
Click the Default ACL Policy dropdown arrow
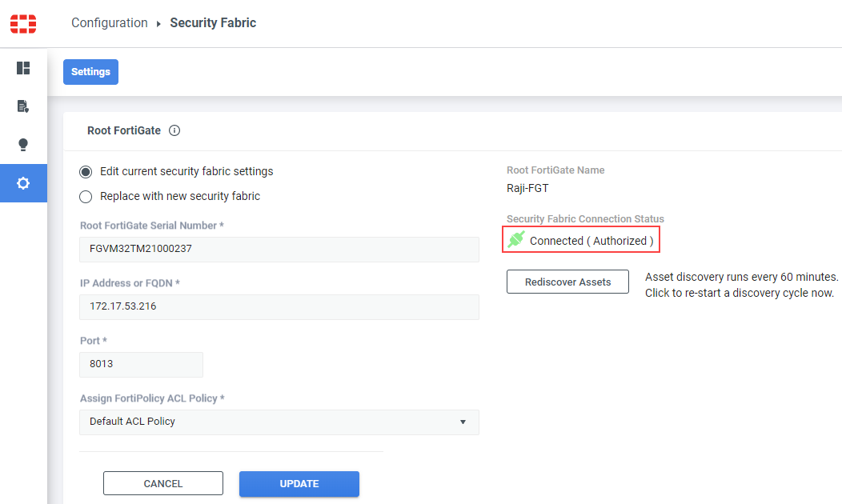click(463, 422)
